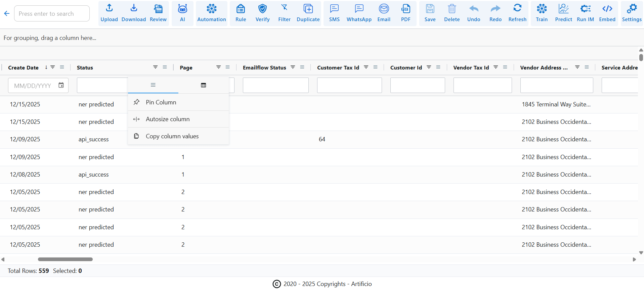Screen dimensions: 644x289
Task: Open Page column filter icon
Action: click(219, 67)
